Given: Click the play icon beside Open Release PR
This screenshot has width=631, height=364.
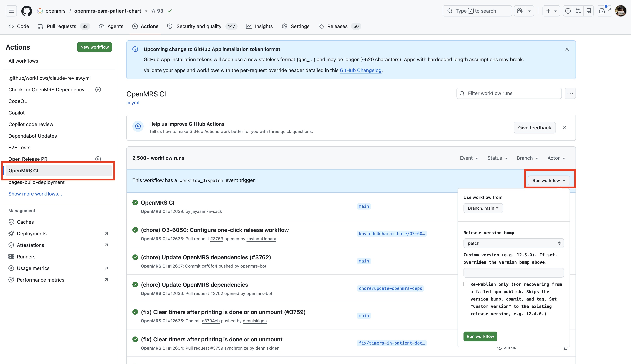Looking at the screenshot, I should (98, 159).
